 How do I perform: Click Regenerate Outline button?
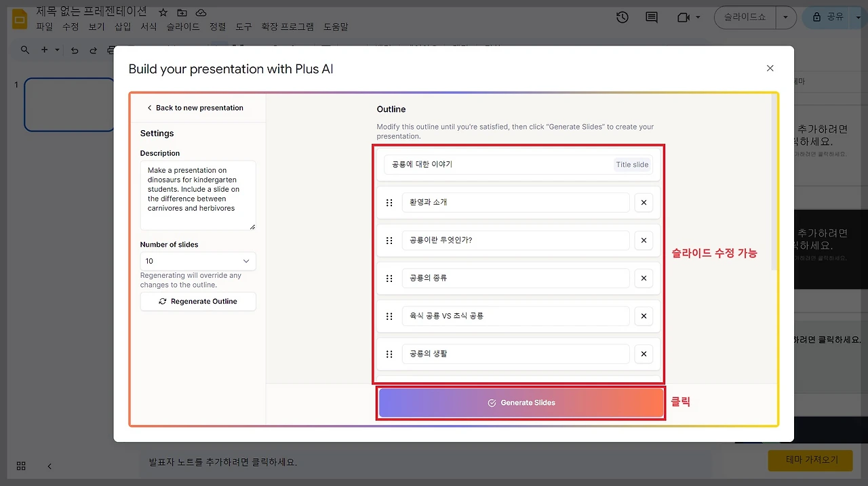tap(198, 301)
